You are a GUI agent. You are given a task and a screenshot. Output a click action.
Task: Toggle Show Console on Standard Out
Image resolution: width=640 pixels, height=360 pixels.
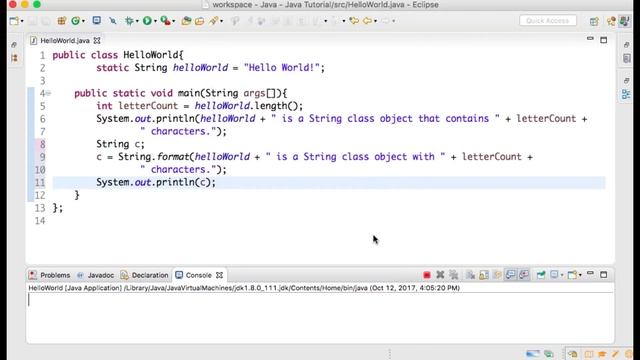(x=511, y=275)
